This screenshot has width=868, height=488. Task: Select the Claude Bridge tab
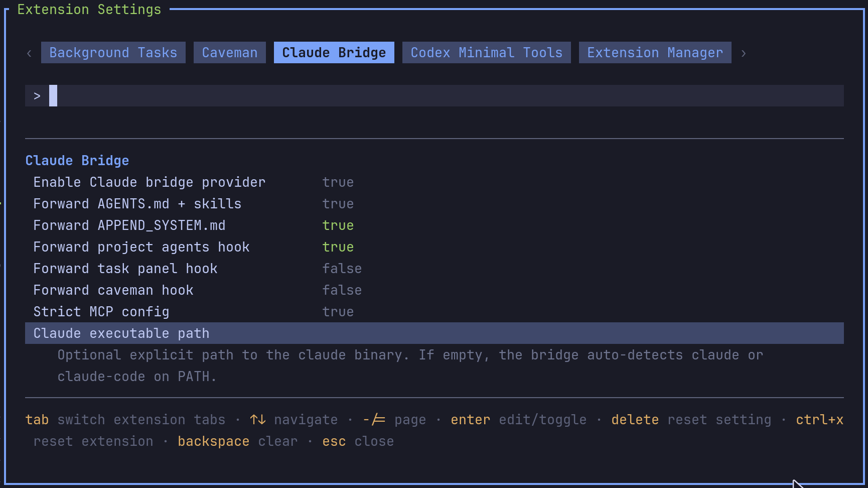(x=334, y=53)
